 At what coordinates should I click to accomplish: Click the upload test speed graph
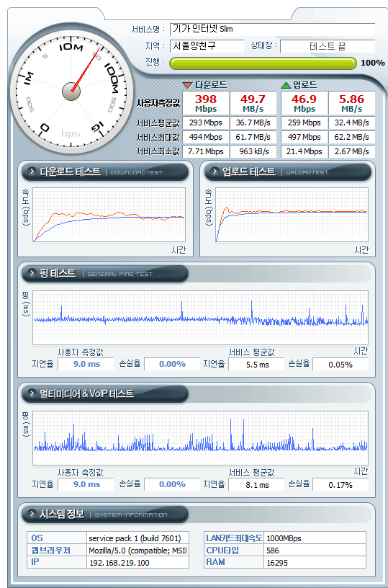click(292, 215)
